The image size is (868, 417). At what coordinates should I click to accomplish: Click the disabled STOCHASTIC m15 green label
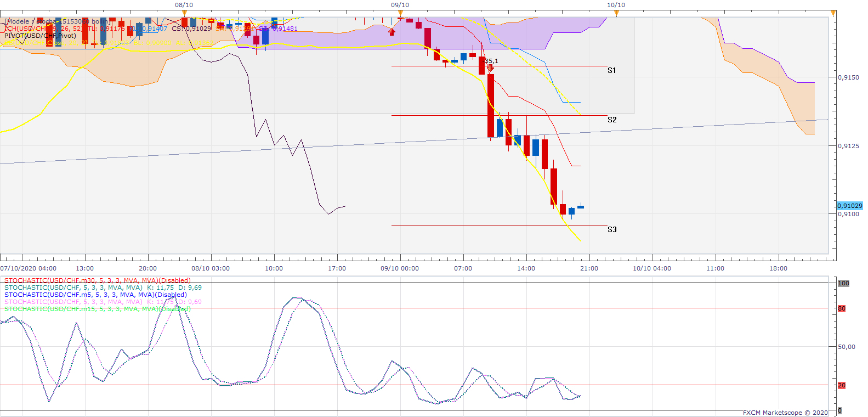[97, 309]
